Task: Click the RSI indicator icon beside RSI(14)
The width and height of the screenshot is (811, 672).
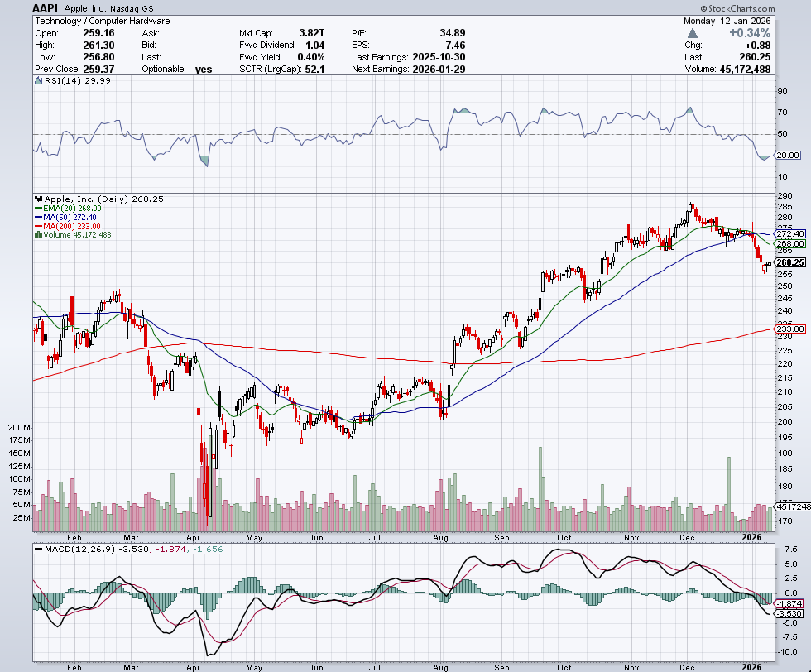Action: 38,80
